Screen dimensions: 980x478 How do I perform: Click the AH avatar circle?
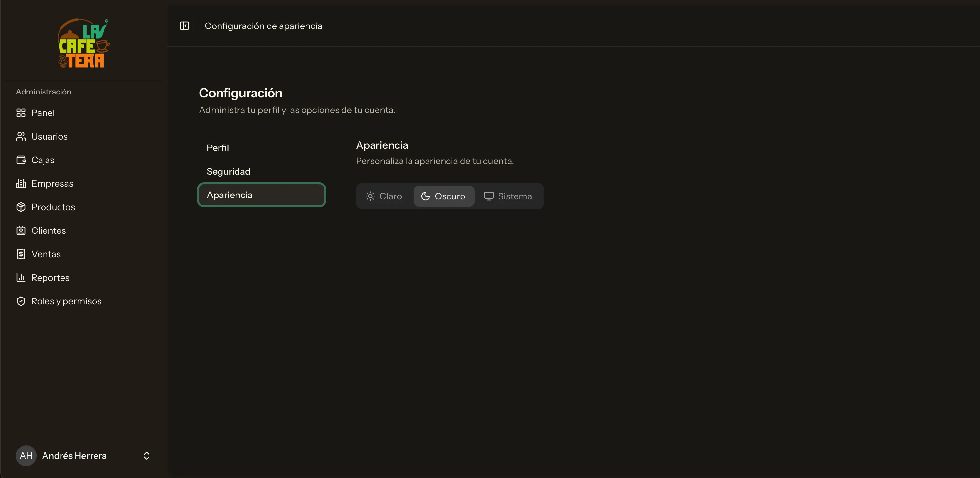click(x=26, y=456)
